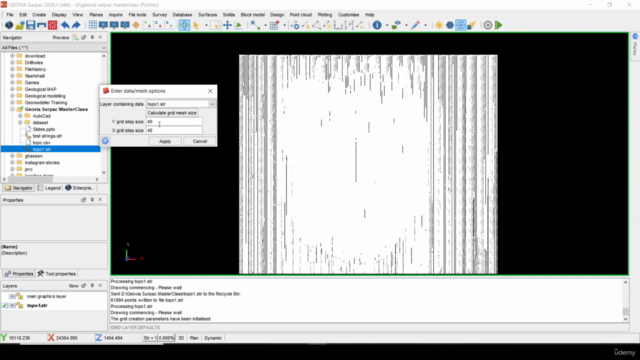
Task: Expand the dataset folder
Action: (x=20, y=122)
